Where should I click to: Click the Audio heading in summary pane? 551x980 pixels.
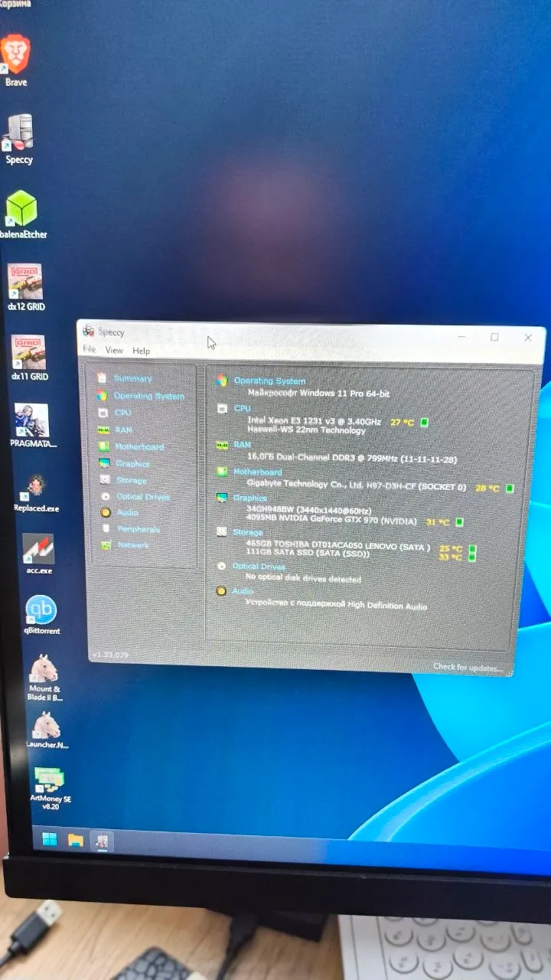[243, 591]
